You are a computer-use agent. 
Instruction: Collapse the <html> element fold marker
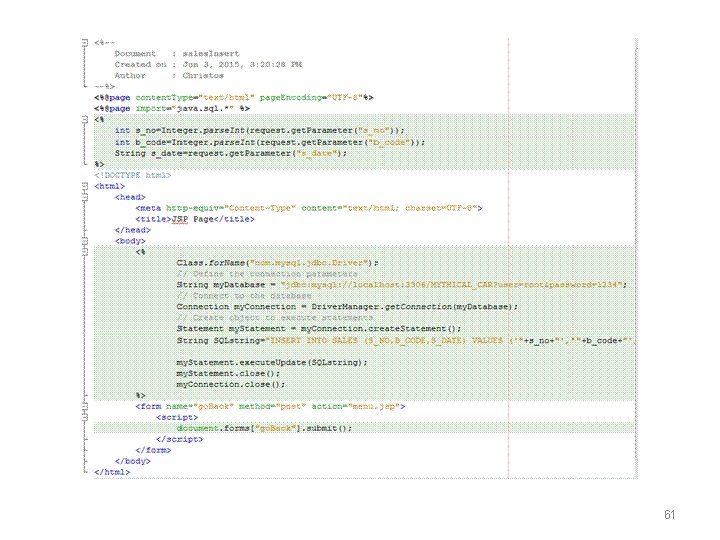click(85, 186)
